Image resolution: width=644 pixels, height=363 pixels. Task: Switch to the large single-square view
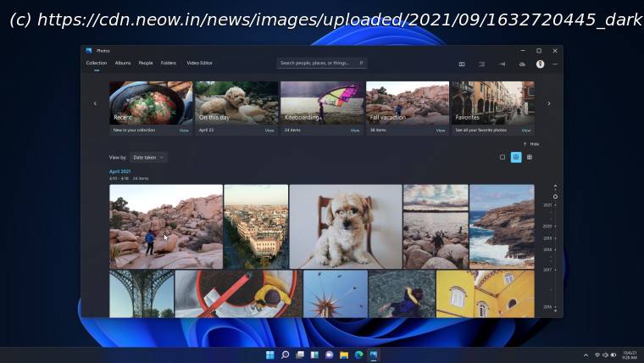(502, 157)
